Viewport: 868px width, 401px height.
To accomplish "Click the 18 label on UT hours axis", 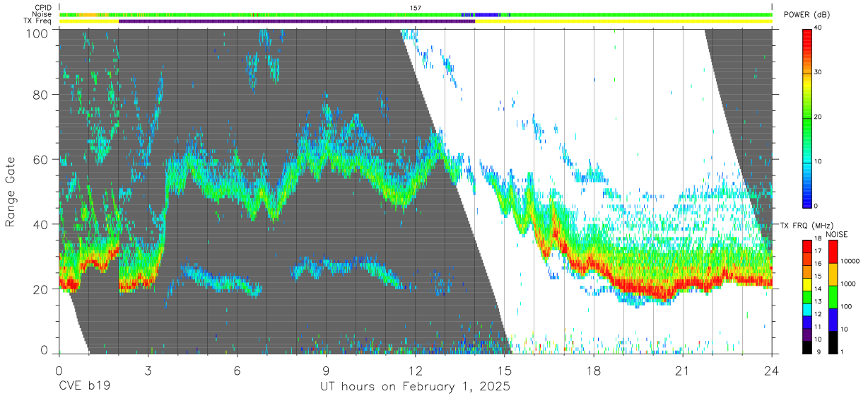I will [x=594, y=370].
